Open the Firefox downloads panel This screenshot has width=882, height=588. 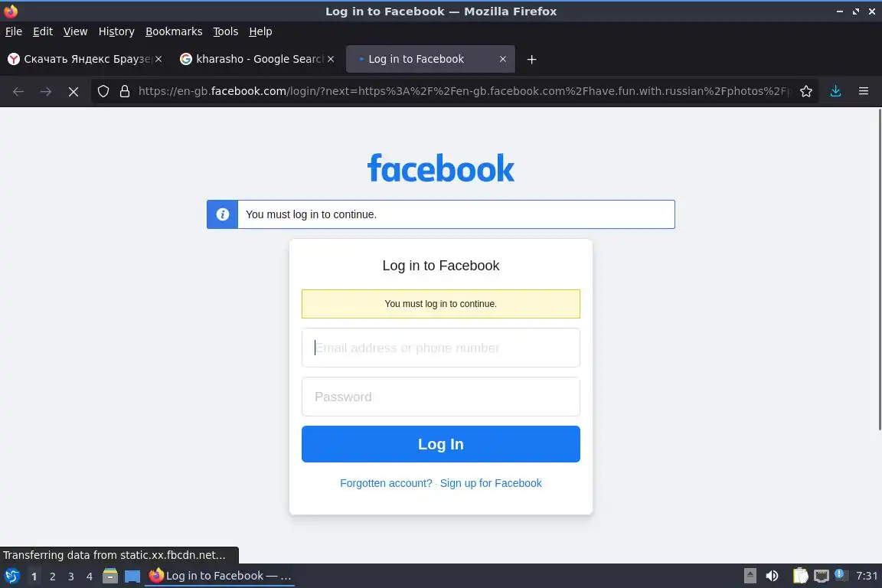pyautogui.click(x=835, y=91)
